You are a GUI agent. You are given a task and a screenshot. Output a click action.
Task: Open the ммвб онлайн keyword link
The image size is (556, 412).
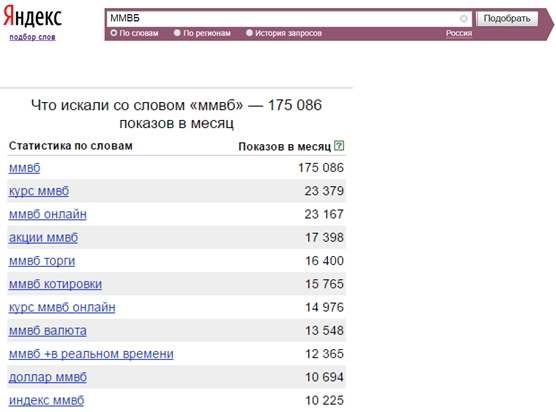click(x=48, y=214)
